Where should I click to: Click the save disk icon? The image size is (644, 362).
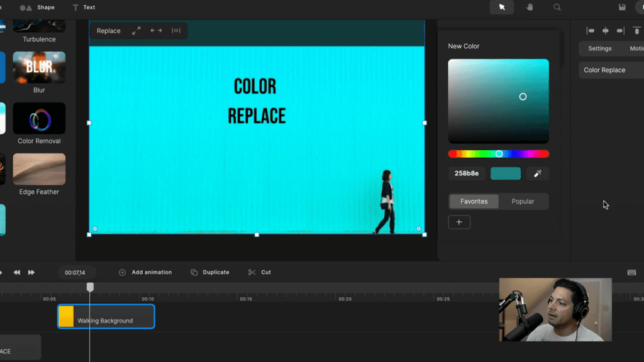(x=622, y=8)
